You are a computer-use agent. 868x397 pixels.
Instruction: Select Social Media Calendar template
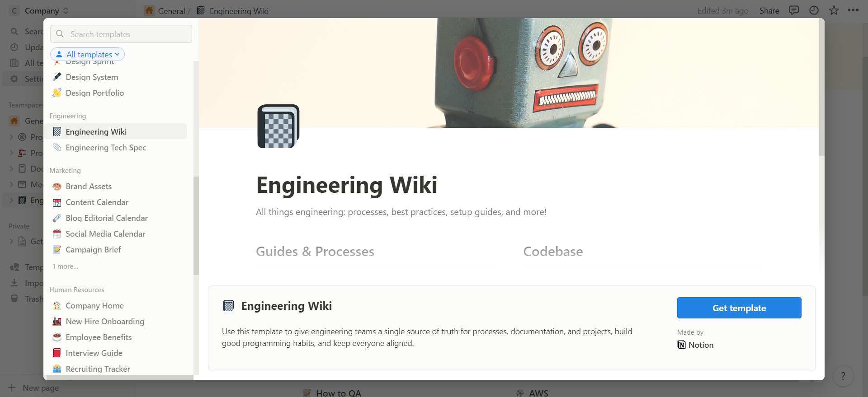117,234
